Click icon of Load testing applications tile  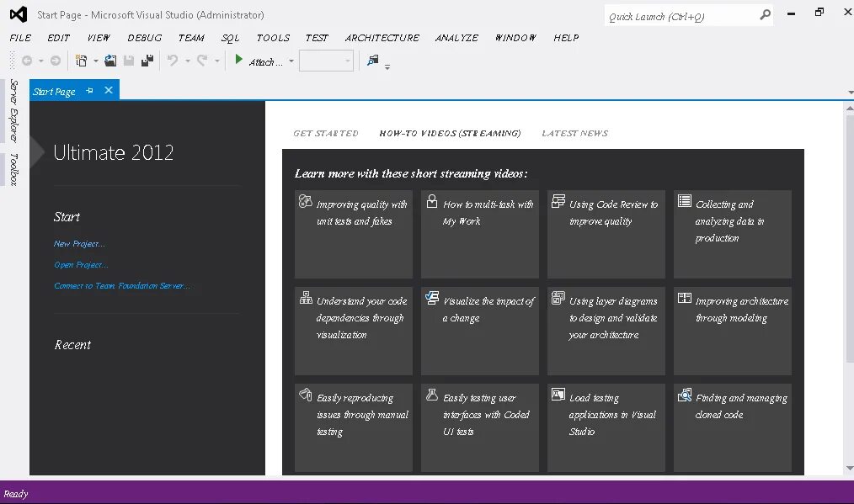coord(558,395)
